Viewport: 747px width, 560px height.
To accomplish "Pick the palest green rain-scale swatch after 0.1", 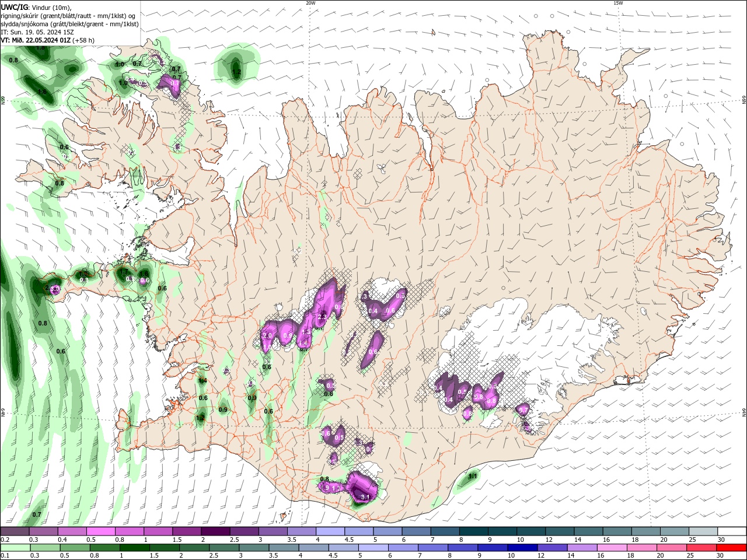I will point(15,548).
